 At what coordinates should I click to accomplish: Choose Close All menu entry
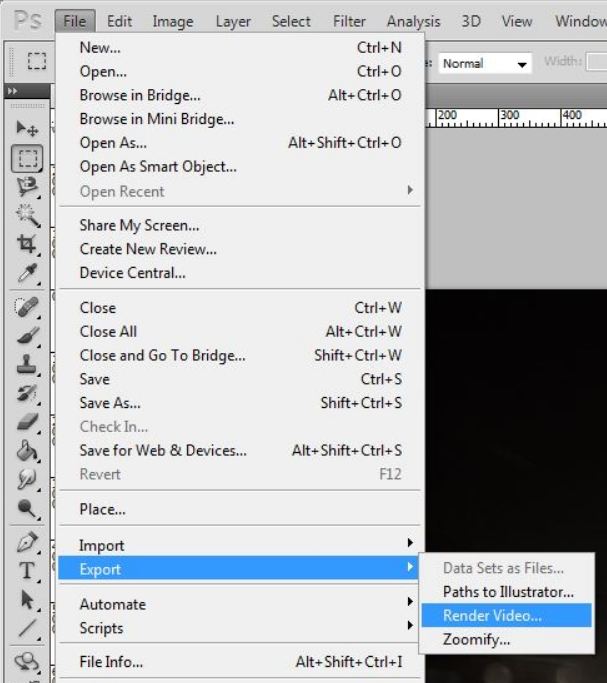[241, 331]
